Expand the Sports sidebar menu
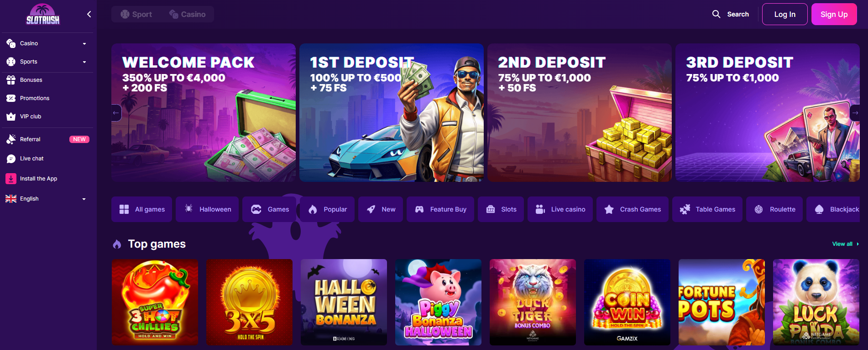Screen dimensions: 868x350 coord(47,62)
